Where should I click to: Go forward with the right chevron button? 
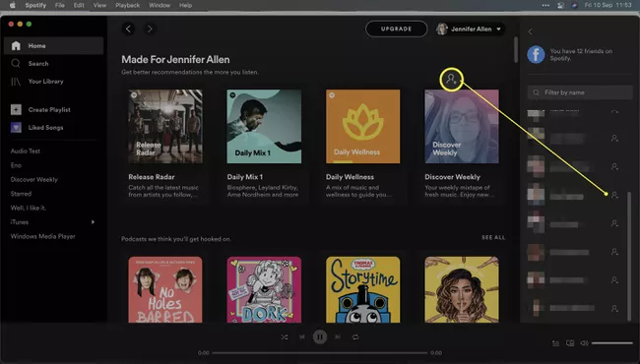coord(150,29)
